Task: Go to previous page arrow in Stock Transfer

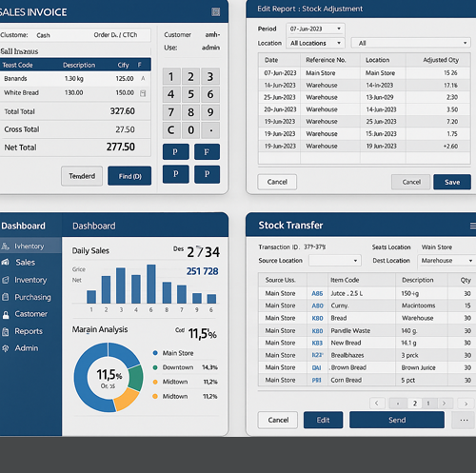Action: [x=377, y=404]
